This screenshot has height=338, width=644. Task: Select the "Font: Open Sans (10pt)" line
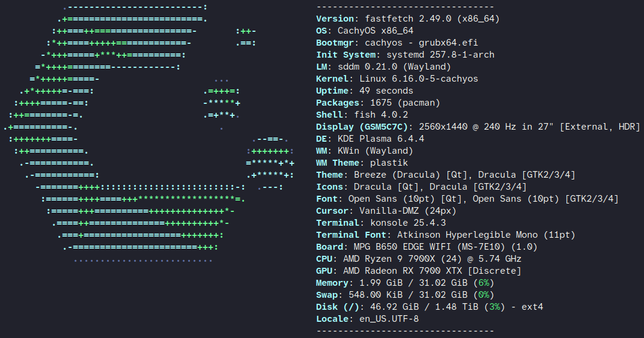tap(467, 199)
